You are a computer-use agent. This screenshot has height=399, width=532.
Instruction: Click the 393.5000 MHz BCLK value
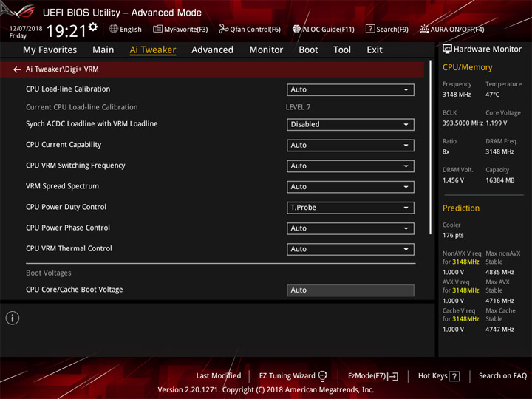coord(463,123)
